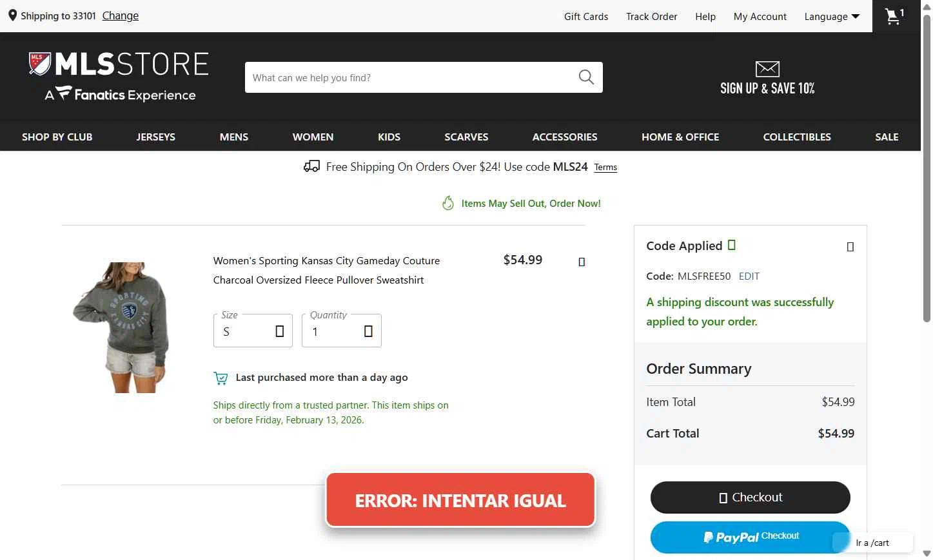933x560 pixels.
Task: Open the sweatshirt product title link
Action: (x=326, y=270)
